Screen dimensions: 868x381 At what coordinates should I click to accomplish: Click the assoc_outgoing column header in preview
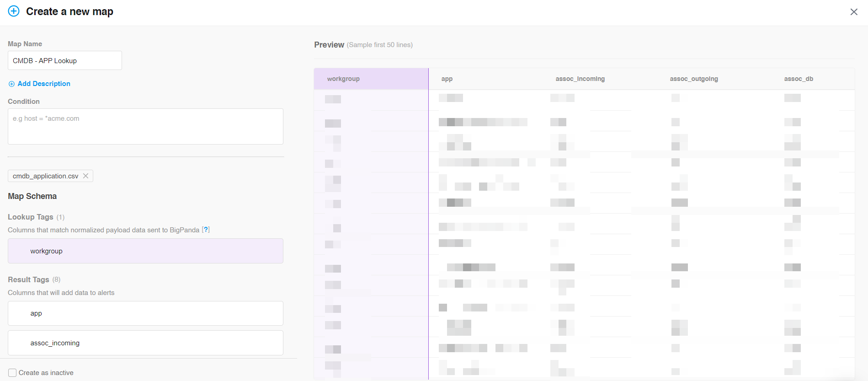pos(694,79)
